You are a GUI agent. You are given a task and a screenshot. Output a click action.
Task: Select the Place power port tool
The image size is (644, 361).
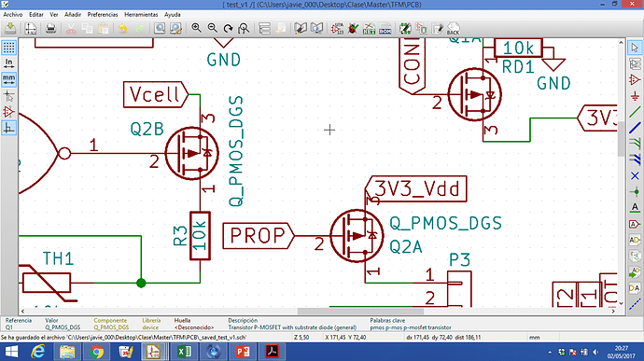coord(635,96)
